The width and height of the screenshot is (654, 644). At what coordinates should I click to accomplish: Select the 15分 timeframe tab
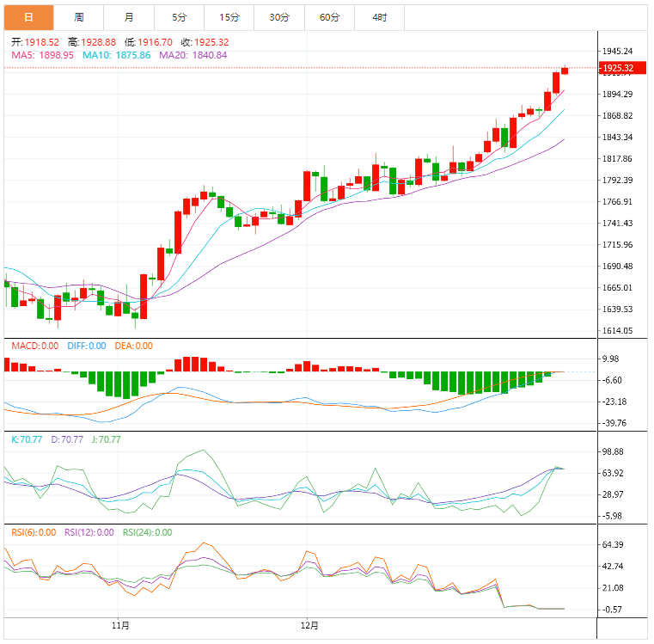(229, 17)
